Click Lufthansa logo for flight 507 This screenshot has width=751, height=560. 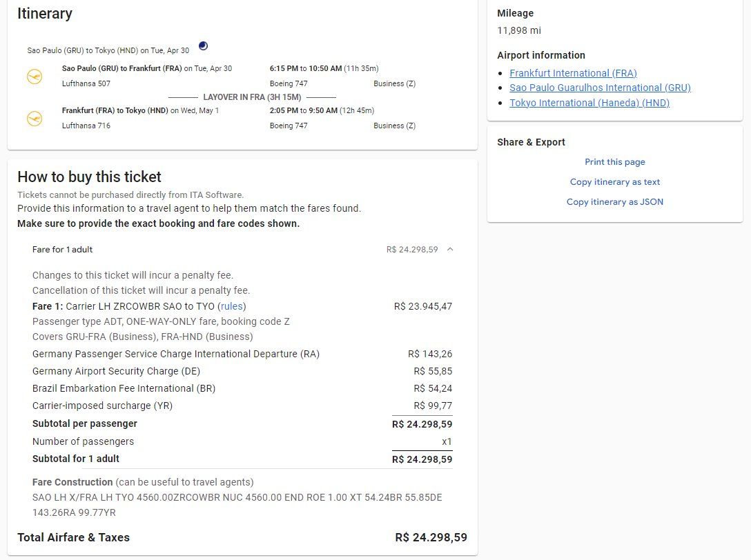(35, 76)
